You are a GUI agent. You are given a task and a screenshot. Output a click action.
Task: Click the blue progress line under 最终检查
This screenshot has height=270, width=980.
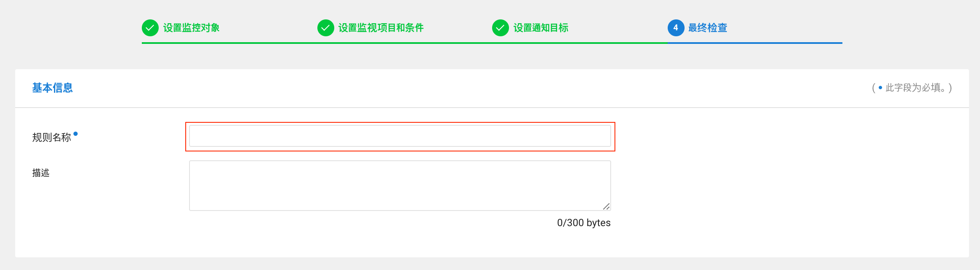point(755,43)
